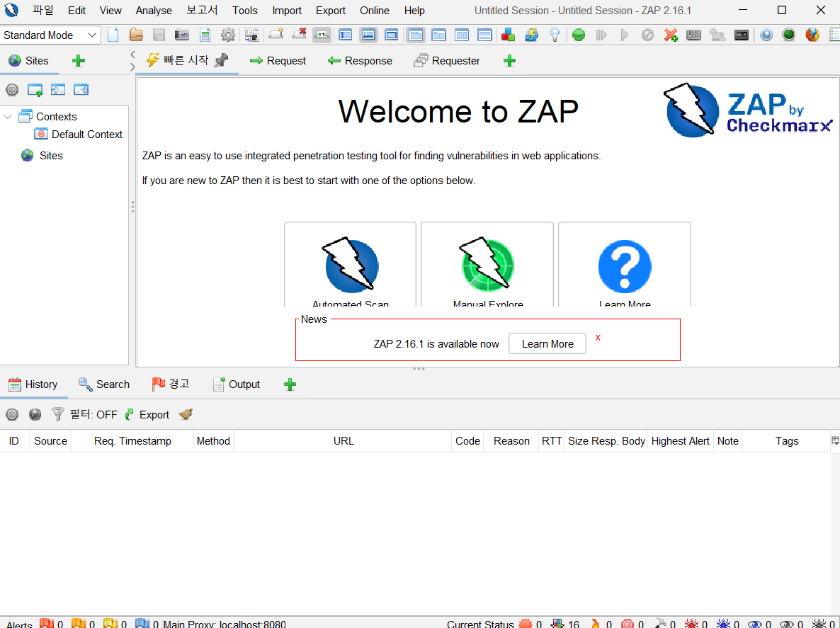Image resolution: width=840 pixels, height=628 pixels.
Task: Click the lightbulb icon in toolbar
Action: 555,35
